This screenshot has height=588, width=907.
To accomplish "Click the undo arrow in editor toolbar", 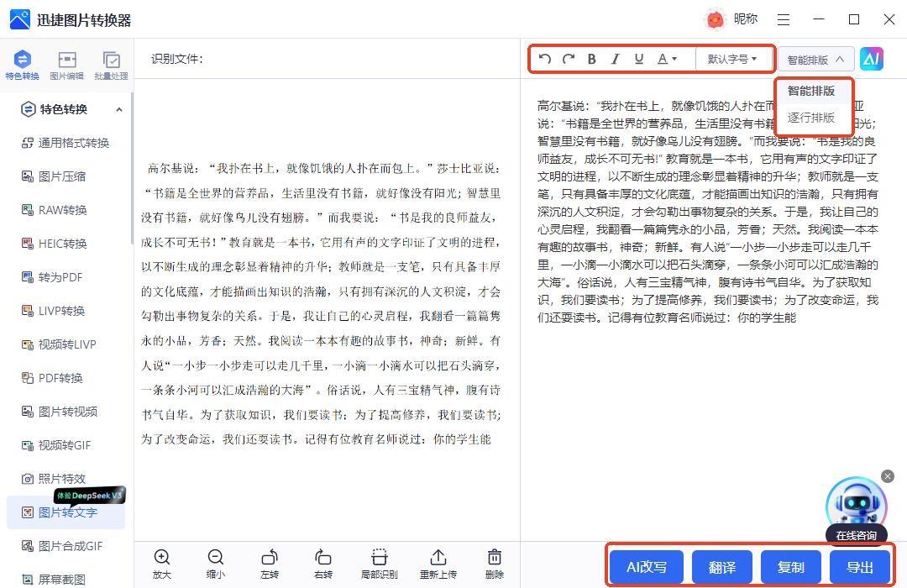I will point(545,59).
